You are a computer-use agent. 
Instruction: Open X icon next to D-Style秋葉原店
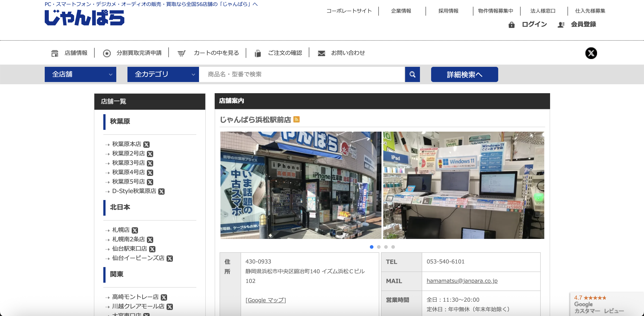tap(161, 191)
